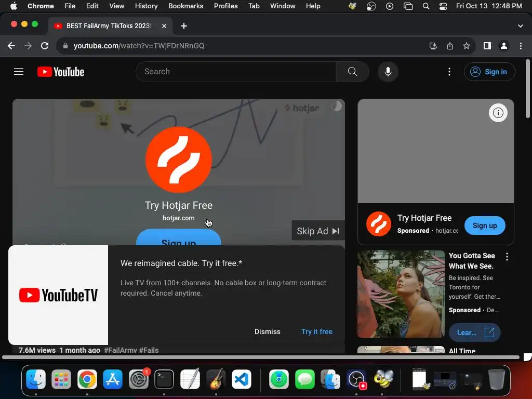Open Toronto ad thumbnail

[x=401, y=294]
